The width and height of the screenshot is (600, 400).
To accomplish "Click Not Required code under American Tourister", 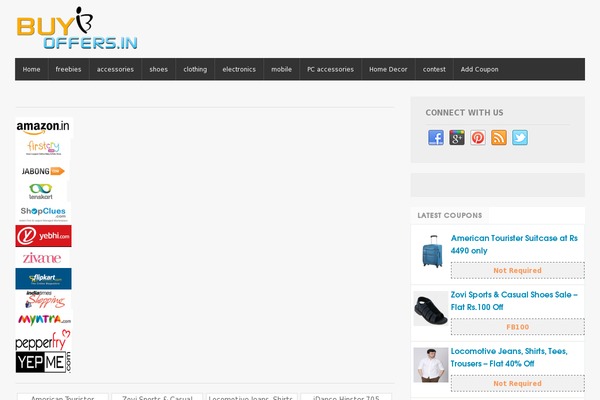I will tap(517, 271).
